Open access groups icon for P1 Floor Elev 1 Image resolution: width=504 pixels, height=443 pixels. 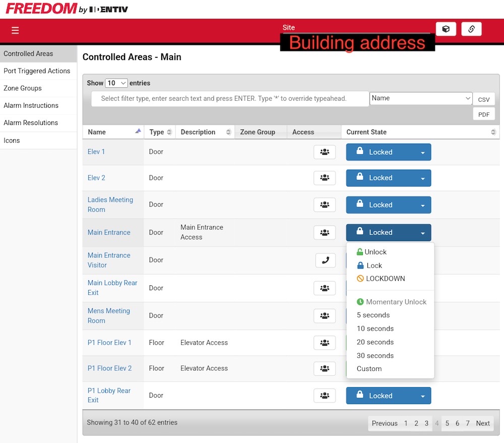pos(325,342)
